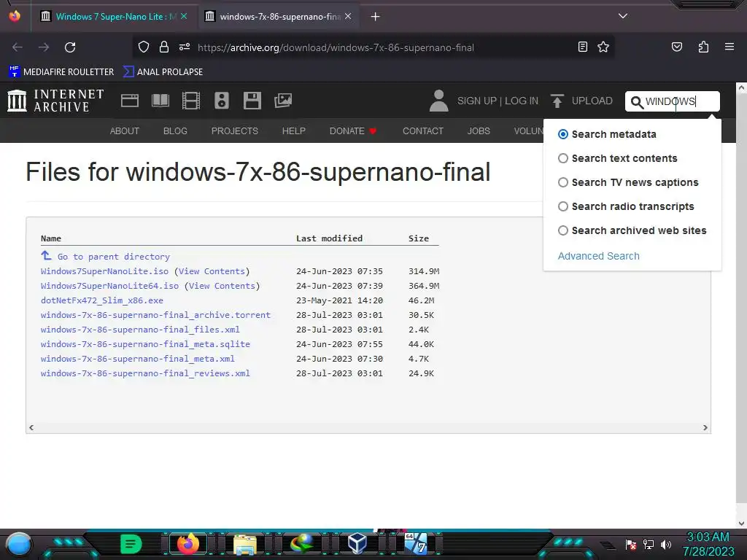Download Windows7SuperNanoLite64.iso
Screen dimensions: 747x560
coord(109,286)
